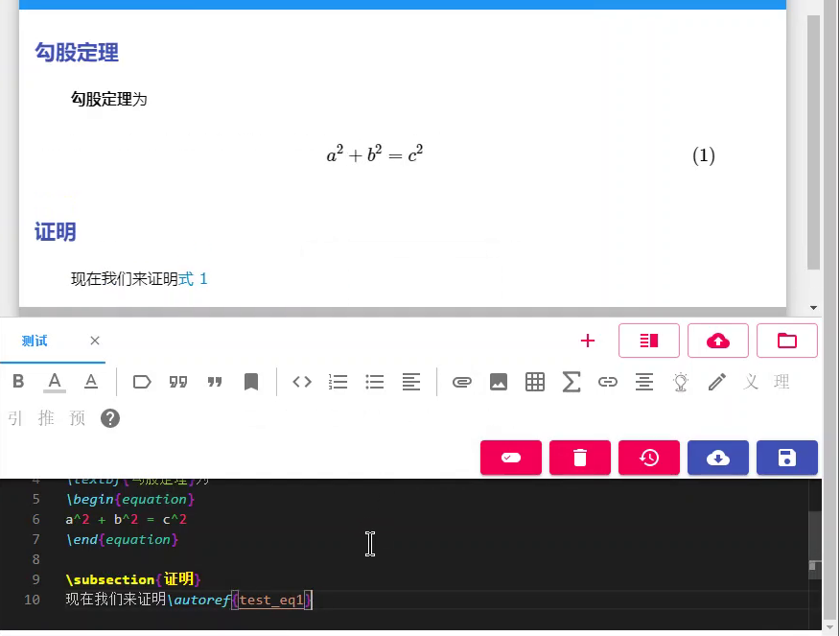
Task: Add a new tab with plus button
Action: [x=588, y=341]
